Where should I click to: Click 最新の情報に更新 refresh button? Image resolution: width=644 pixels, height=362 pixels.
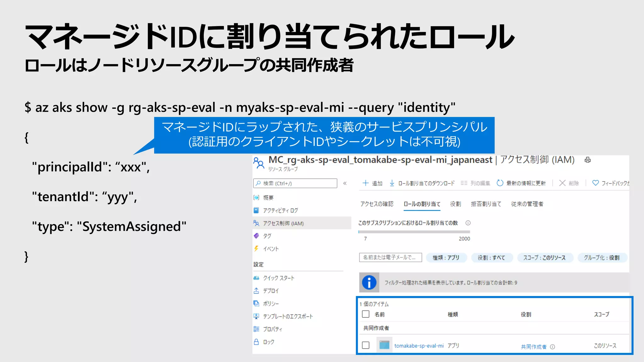pyautogui.click(x=521, y=183)
